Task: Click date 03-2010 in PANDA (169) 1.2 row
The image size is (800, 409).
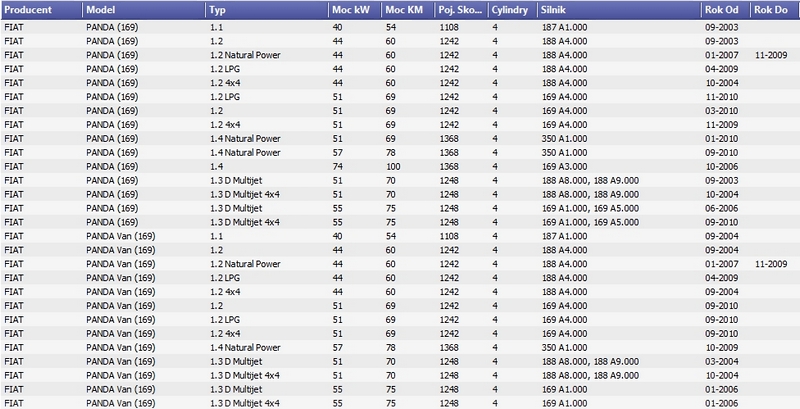Action: coord(721,111)
